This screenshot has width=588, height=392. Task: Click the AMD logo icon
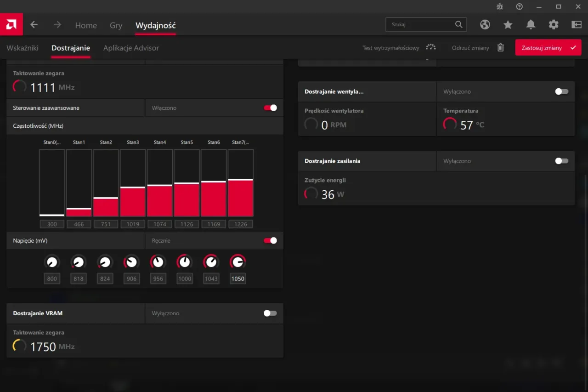click(x=11, y=25)
